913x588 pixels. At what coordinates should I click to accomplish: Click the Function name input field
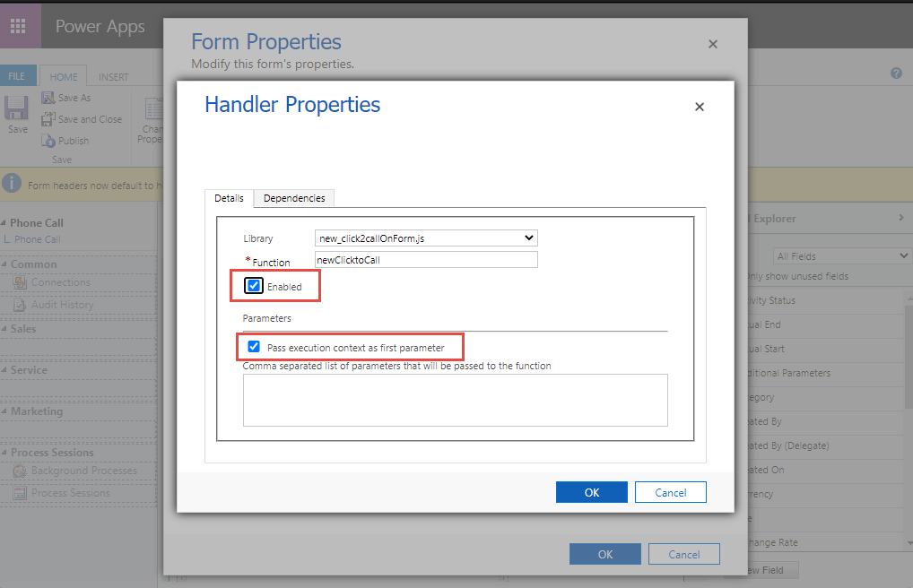426,260
